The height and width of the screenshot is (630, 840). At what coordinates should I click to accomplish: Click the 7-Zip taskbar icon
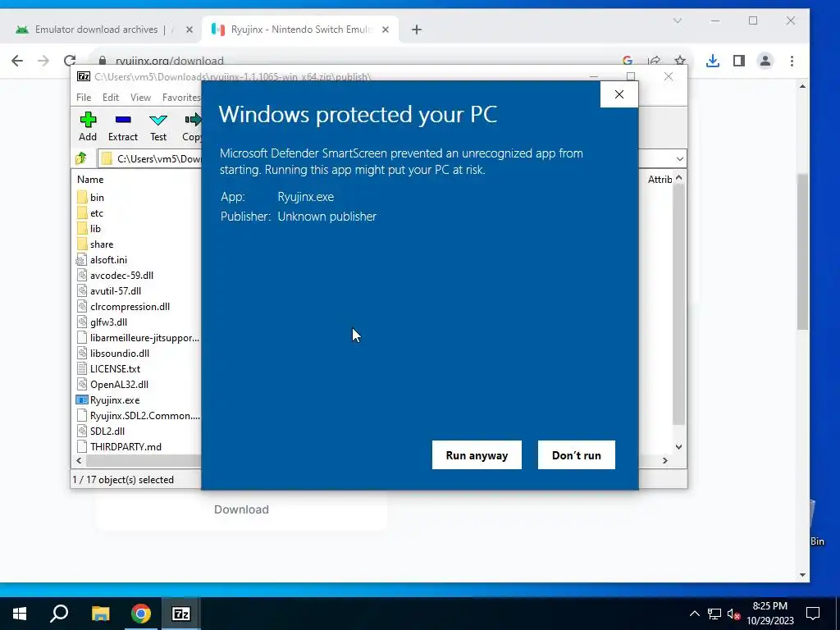(181, 614)
